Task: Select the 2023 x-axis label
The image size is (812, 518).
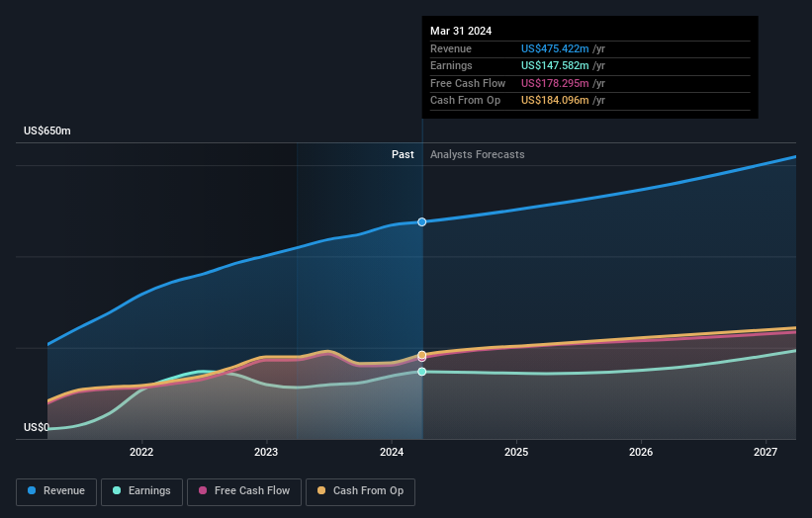Action: (266, 452)
